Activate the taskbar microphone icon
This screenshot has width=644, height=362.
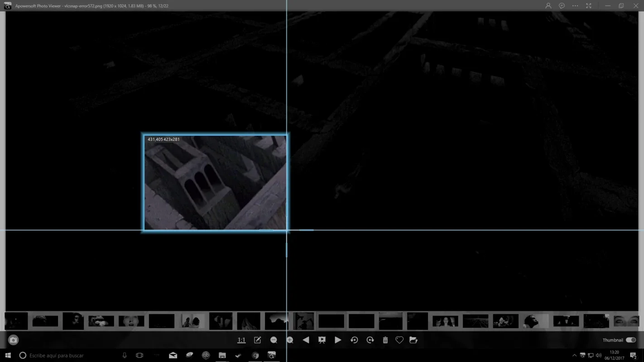click(125, 356)
